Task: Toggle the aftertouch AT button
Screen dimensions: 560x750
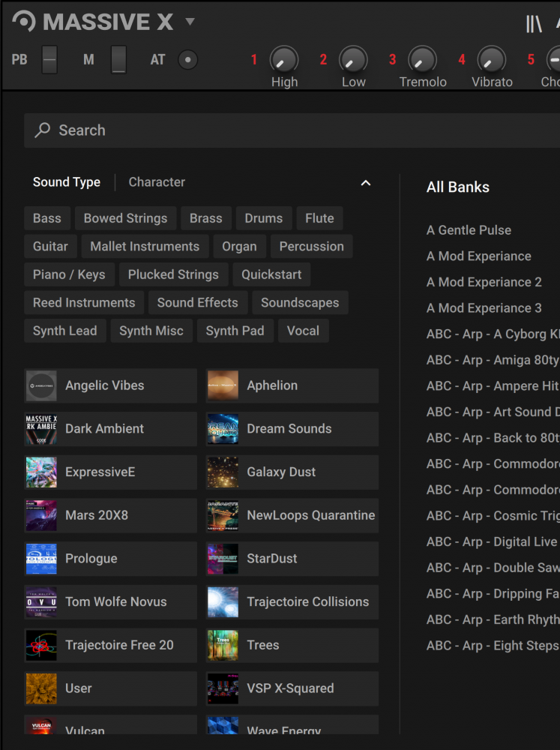Action: click(187, 60)
